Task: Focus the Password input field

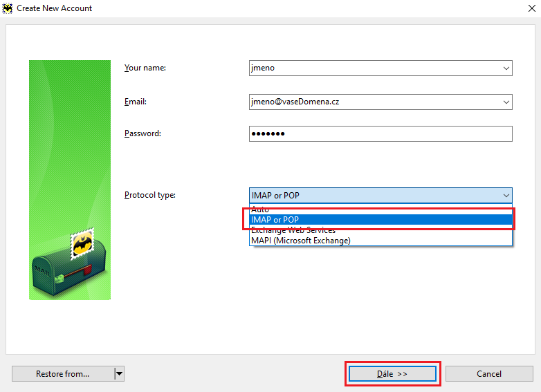Action: [x=380, y=133]
